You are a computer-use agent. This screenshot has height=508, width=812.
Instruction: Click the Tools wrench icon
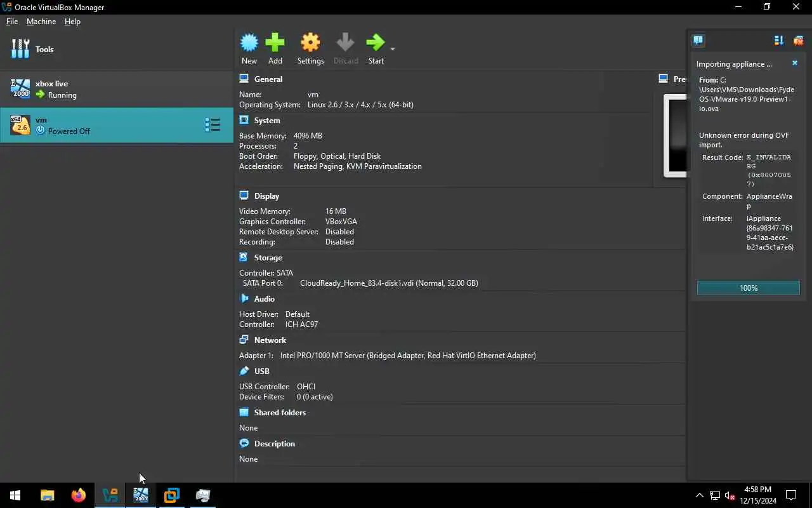coord(20,49)
